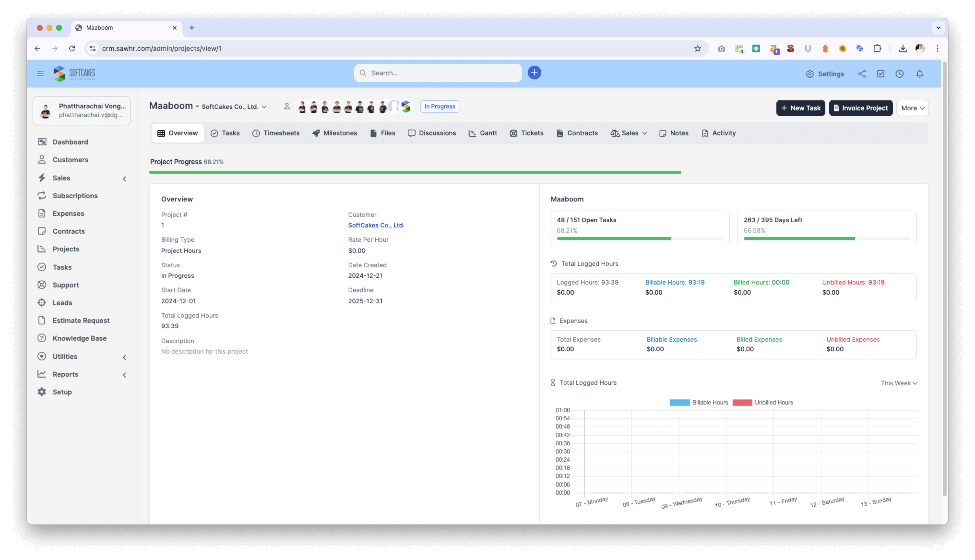The height and width of the screenshot is (560, 975).
Task: Click the Invoice Project button
Action: [x=860, y=108]
